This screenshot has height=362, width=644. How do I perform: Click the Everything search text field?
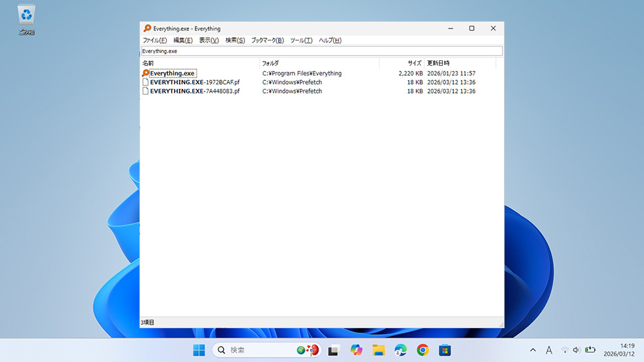pos(321,51)
